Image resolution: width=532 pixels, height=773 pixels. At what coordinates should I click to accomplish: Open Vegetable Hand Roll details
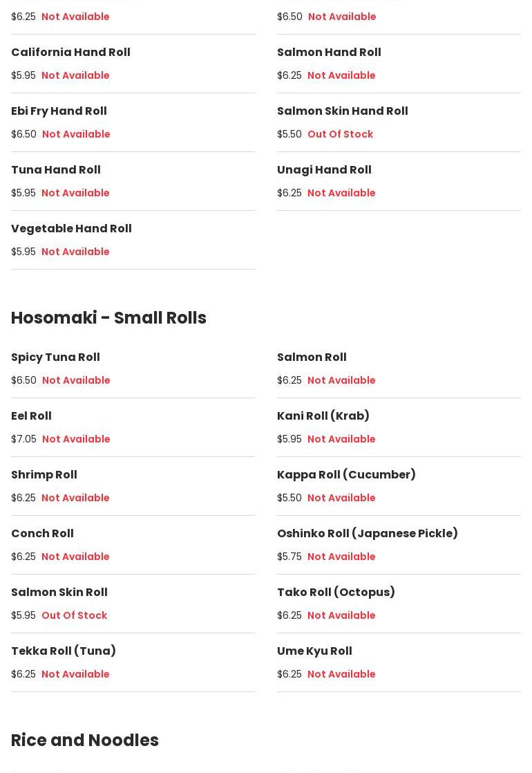71,229
